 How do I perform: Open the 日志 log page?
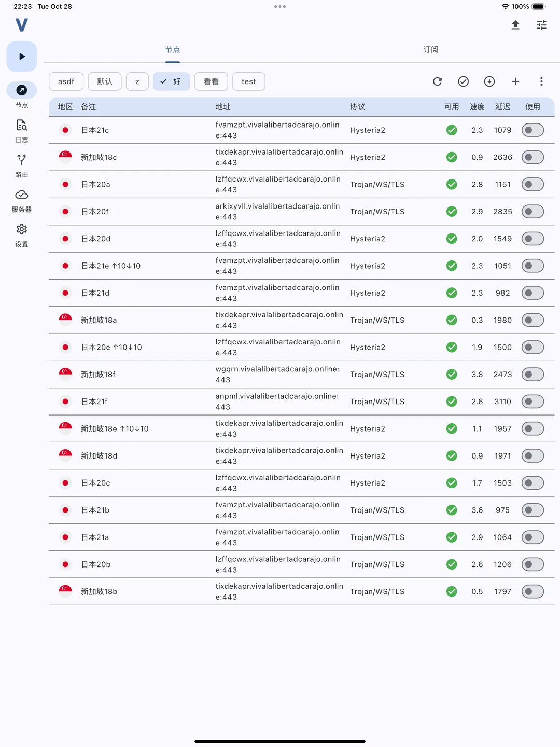tap(22, 131)
